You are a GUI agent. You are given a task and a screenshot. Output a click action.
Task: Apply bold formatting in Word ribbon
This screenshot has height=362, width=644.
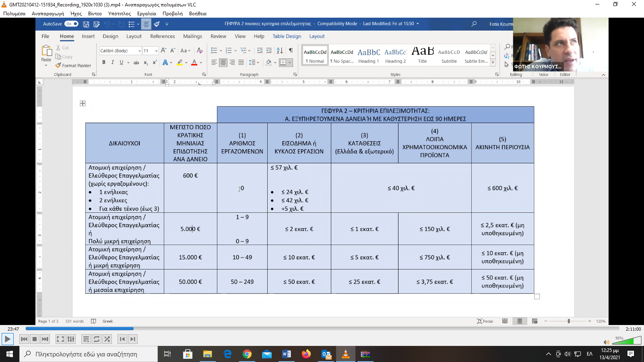(104, 62)
